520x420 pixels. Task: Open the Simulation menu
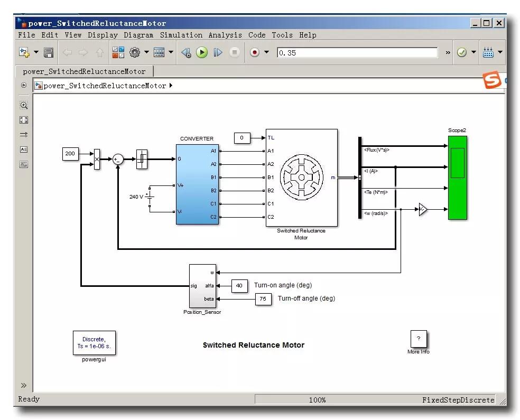click(181, 35)
